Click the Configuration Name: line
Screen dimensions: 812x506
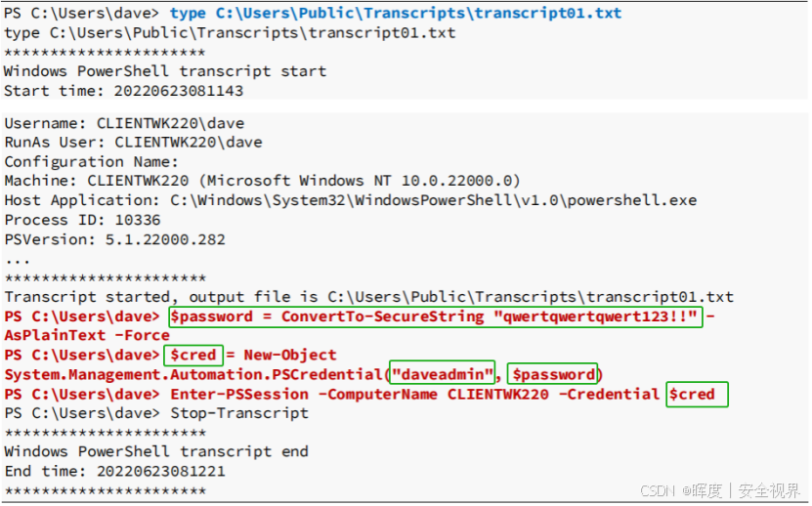click(91, 162)
